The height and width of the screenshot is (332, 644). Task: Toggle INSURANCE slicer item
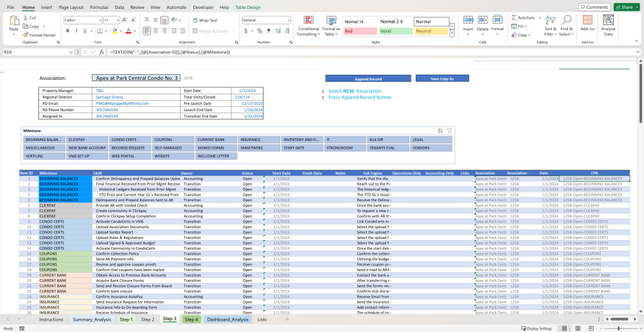tap(260, 140)
